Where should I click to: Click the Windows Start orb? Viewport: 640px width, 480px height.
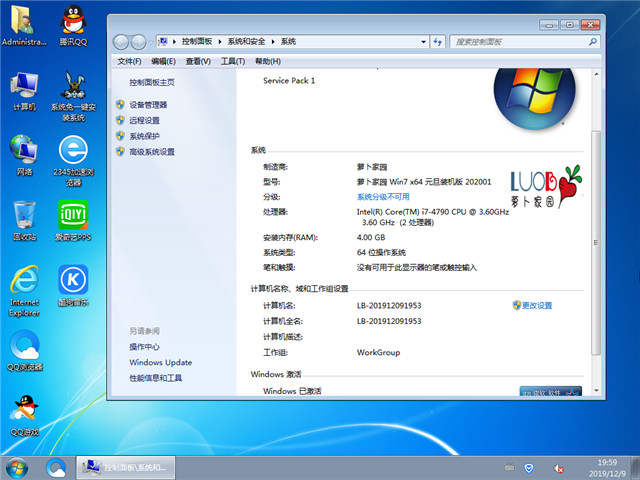point(17,468)
